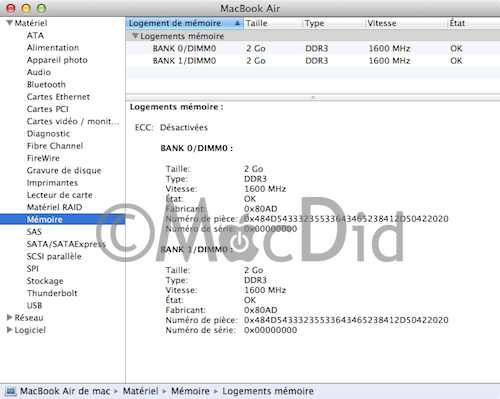Open the Bluetooth hardware entry

pos(46,85)
